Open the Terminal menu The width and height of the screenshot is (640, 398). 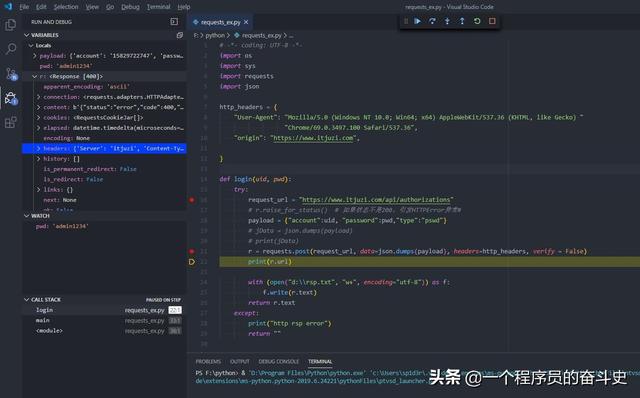tap(158, 7)
